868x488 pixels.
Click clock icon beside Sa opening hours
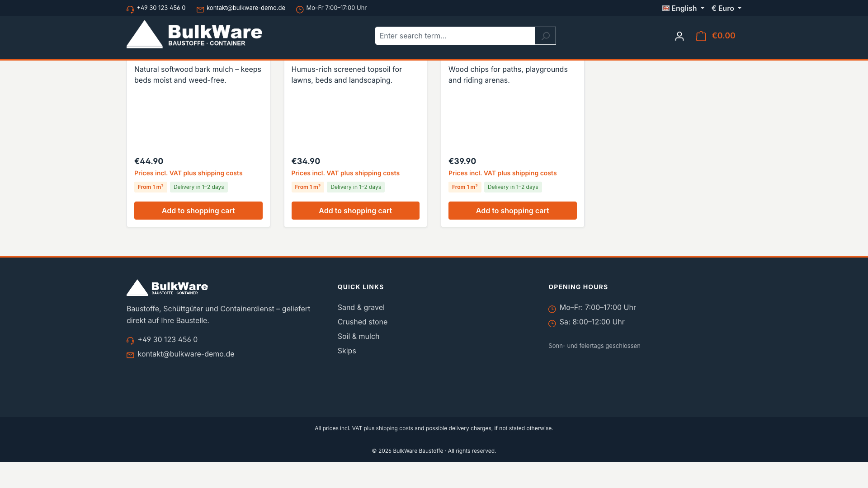click(x=552, y=324)
